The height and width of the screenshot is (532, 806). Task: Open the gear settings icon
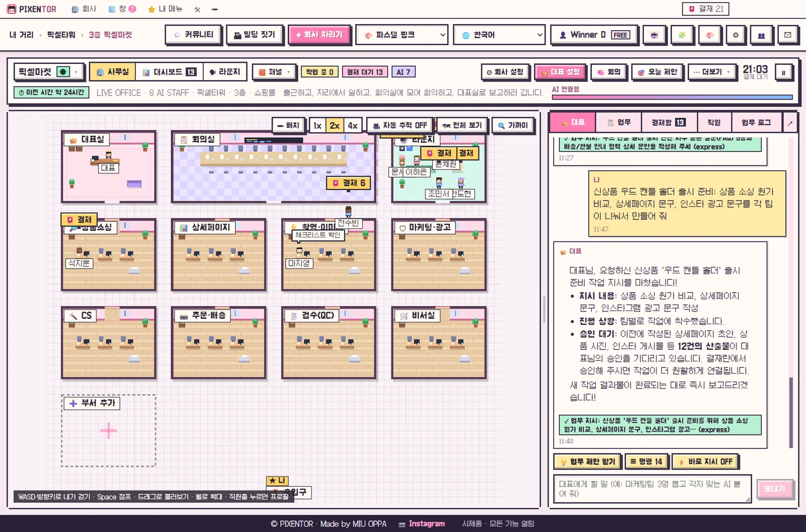point(735,35)
